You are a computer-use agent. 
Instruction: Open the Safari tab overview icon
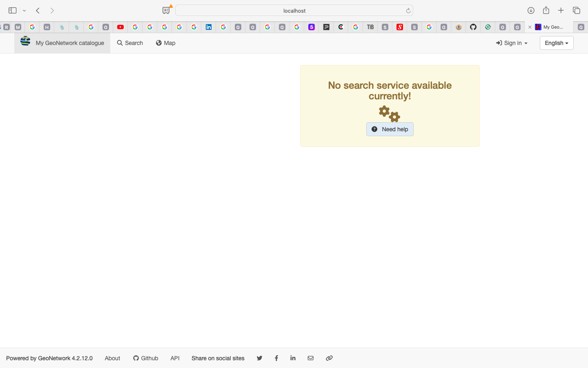(577, 11)
